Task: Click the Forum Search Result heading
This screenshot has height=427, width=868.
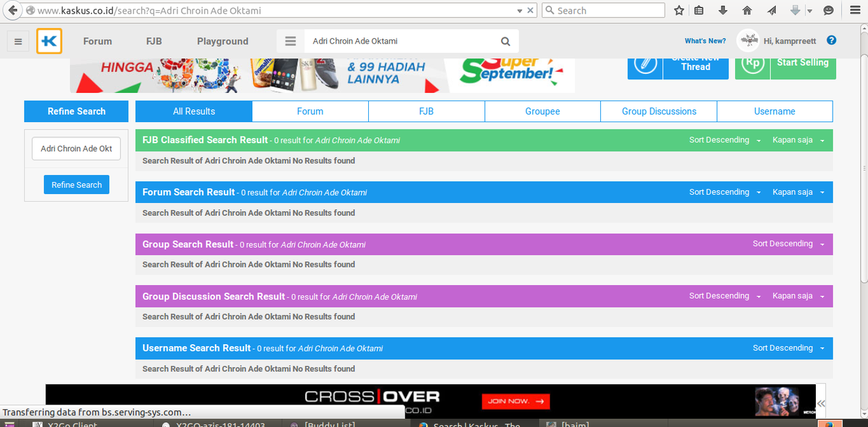Action: tap(189, 192)
